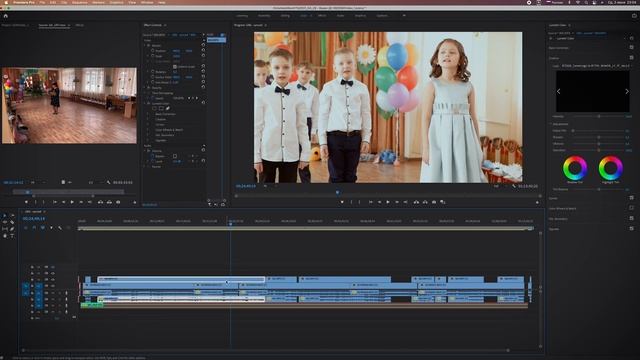Show previous Look preview arrow
Image resolution: width=640 pixels, height=360 pixels.
(558, 91)
